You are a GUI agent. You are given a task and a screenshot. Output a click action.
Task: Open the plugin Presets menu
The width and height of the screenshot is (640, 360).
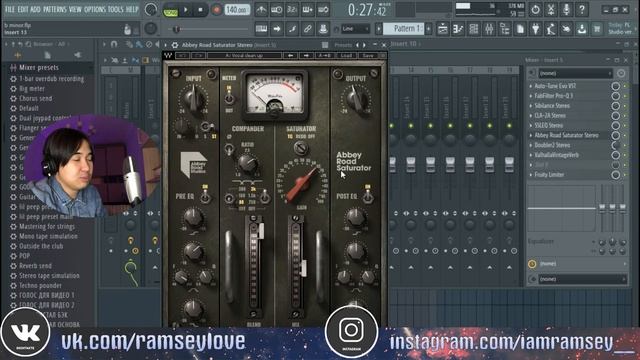tap(343, 45)
